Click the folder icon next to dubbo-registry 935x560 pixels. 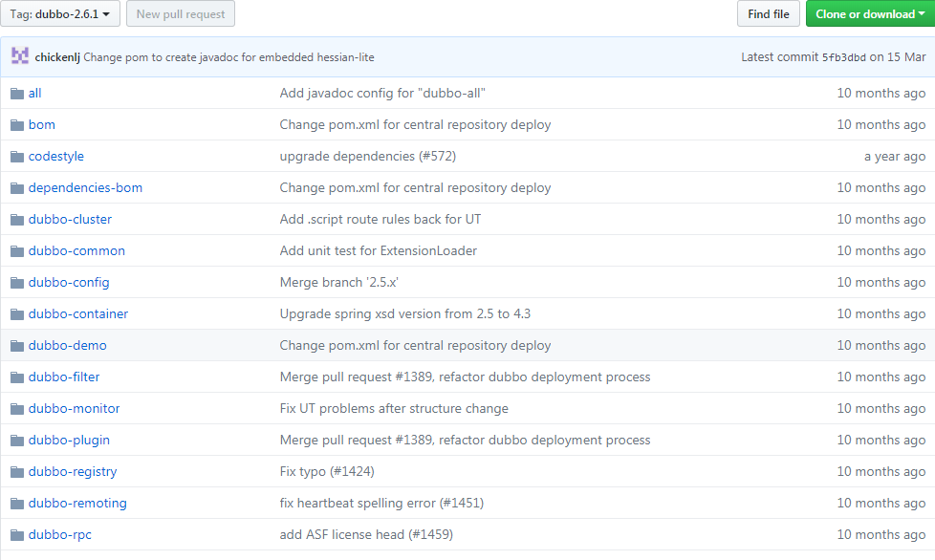click(17, 472)
